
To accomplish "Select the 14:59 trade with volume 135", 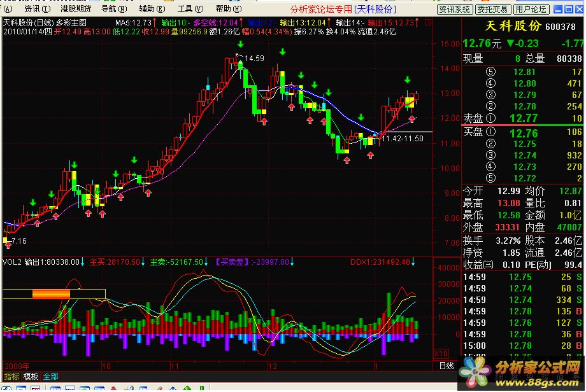I will (x=522, y=311).
